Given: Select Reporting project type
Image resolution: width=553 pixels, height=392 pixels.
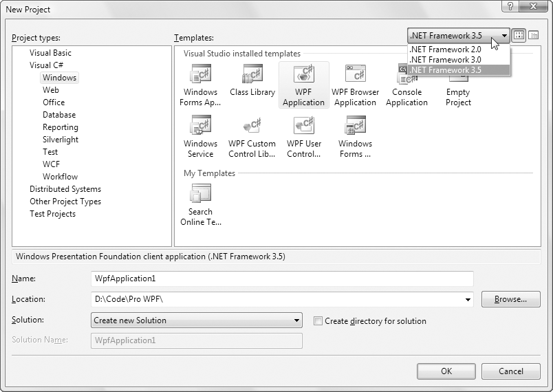Looking at the screenshot, I should coord(61,127).
